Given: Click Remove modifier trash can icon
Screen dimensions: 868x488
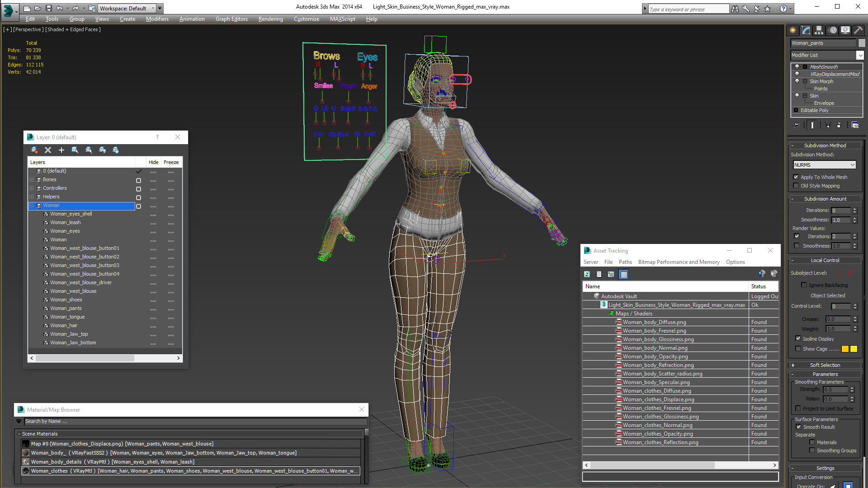Looking at the screenshot, I should pos(839,125).
